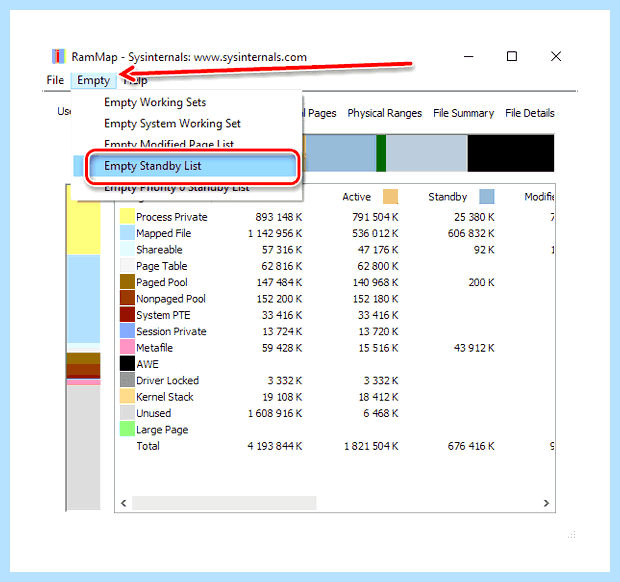Viewport: 620px width, 582px height.
Task: Select the Nonpaged Pool row label
Action: [x=171, y=299]
